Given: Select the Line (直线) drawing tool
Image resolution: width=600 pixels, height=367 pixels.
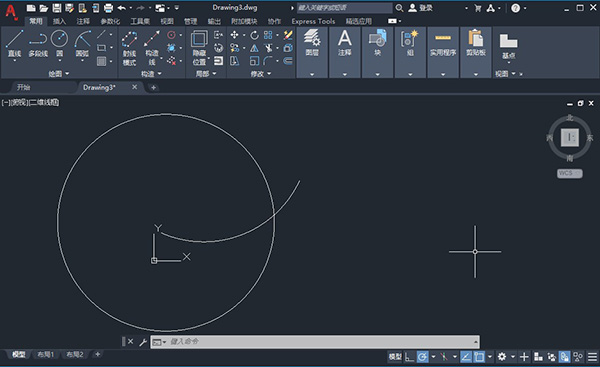Looking at the screenshot, I should point(15,44).
